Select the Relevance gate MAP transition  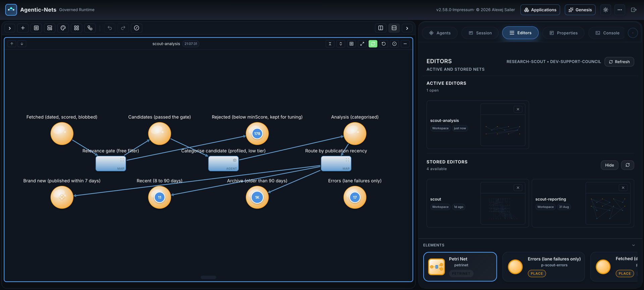pyautogui.click(x=111, y=163)
